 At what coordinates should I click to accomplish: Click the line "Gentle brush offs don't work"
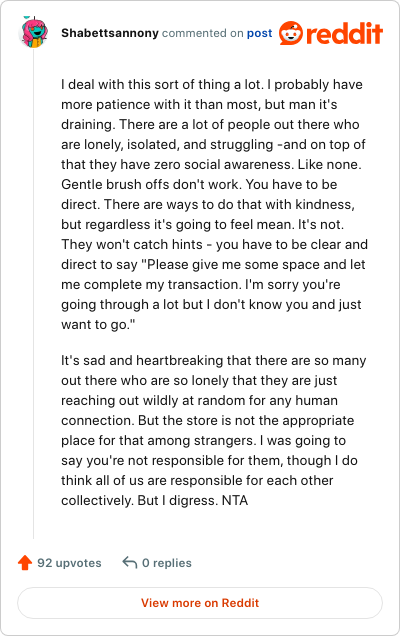click(199, 184)
